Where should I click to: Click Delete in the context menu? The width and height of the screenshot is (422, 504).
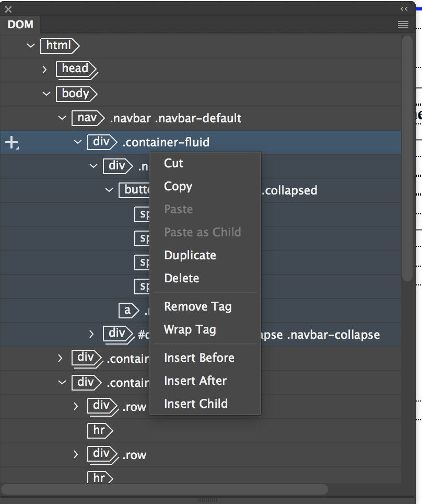pos(182,278)
